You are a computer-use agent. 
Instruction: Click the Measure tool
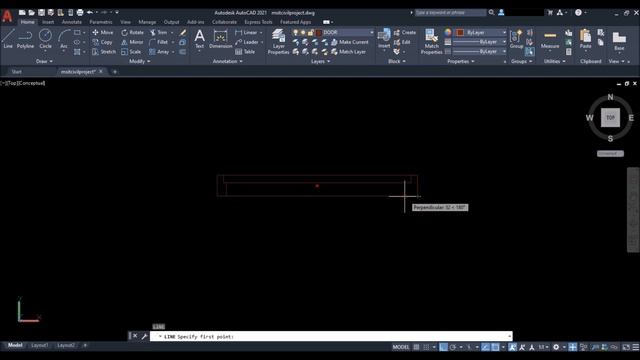point(550,39)
